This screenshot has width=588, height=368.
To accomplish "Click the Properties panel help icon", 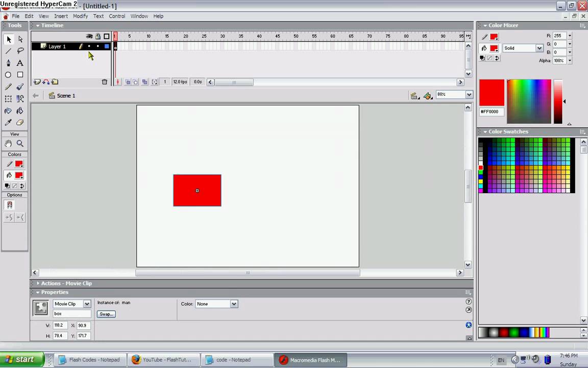I will (469, 302).
